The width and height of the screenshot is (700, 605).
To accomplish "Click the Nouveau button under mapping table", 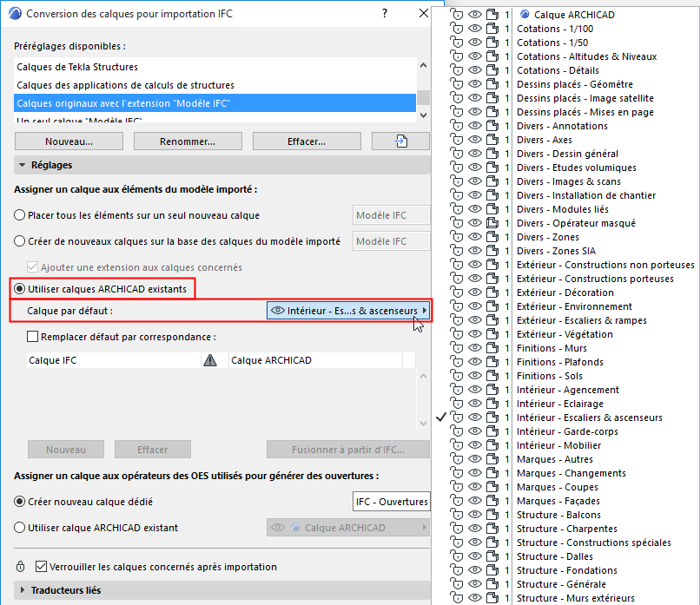I will pyautogui.click(x=66, y=450).
